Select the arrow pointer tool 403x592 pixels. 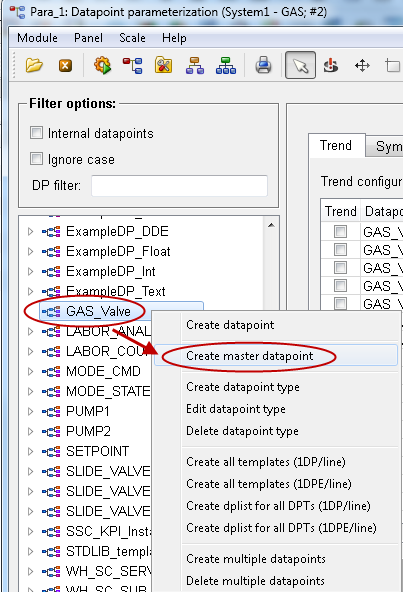pyautogui.click(x=300, y=65)
